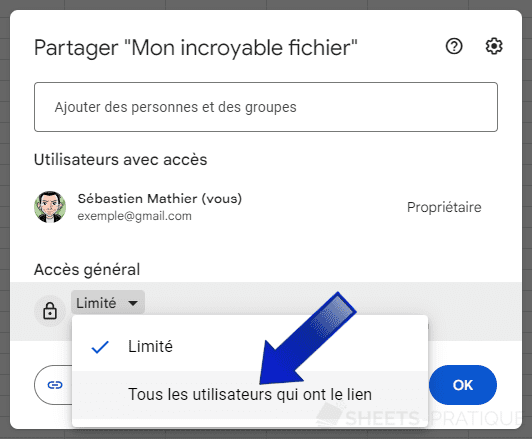Click Sébastien Mathier's avatar picture
The height and width of the screenshot is (439, 532).
(50, 207)
